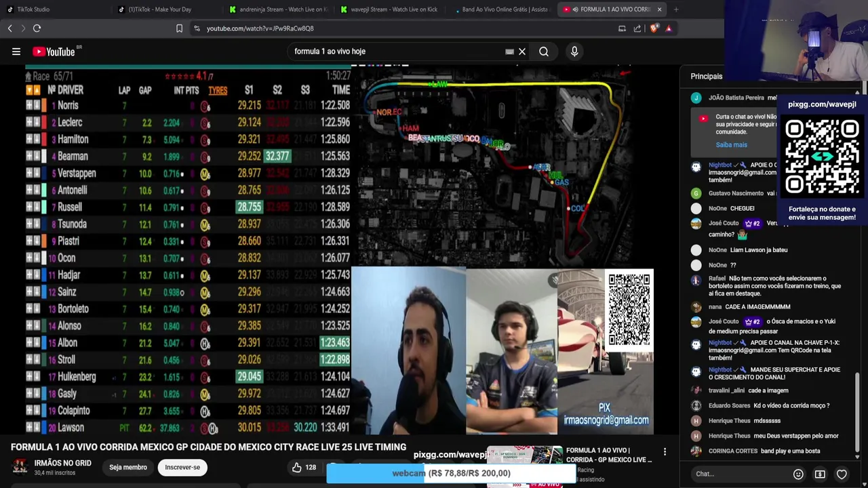Screen dimensions: 868x488
Task: Click the YouTube search field
Action: pyautogui.click(x=397, y=52)
